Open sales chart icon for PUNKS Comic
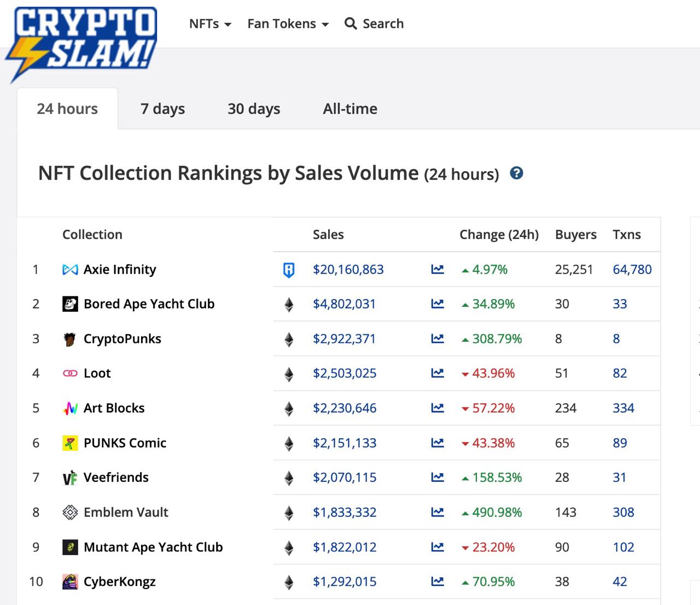The width and height of the screenshot is (700, 605). click(x=437, y=443)
